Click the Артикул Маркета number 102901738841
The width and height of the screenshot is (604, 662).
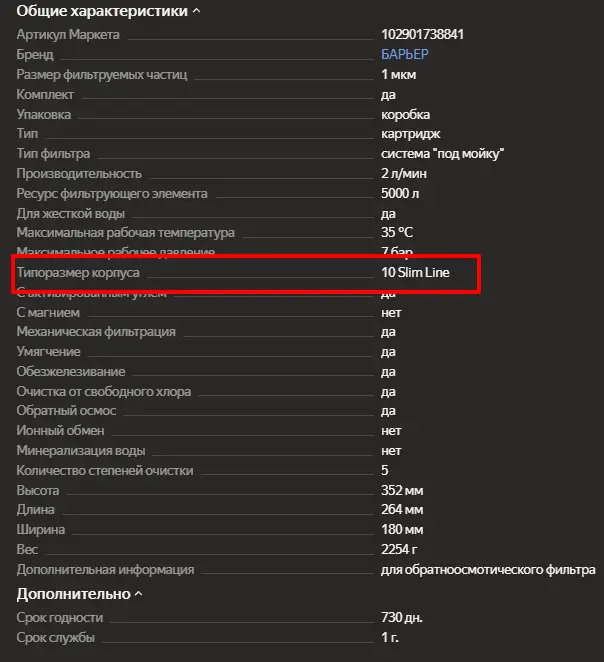coord(422,35)
